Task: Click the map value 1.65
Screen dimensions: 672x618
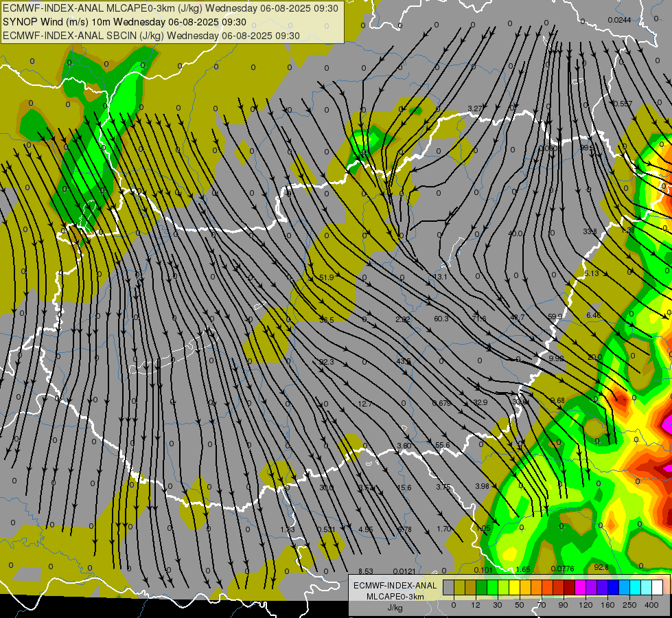Action: pyautogui.click(x=523, y=569)
